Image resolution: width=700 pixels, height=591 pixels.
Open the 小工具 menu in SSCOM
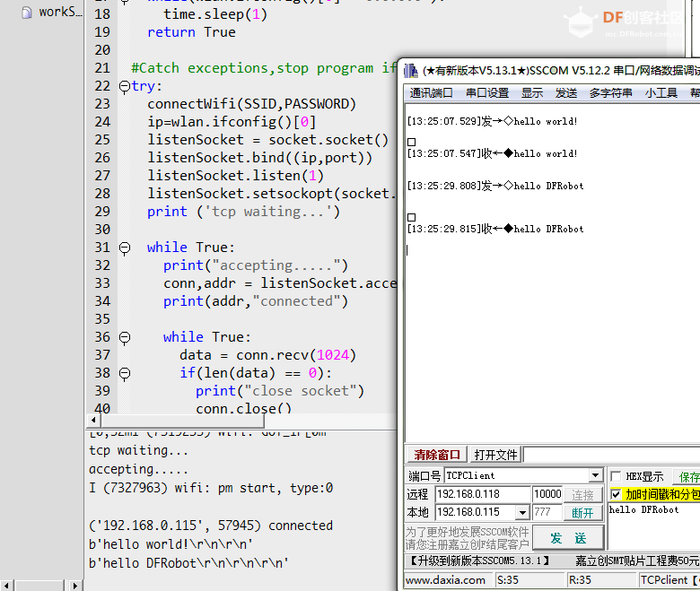click(661, 92)
